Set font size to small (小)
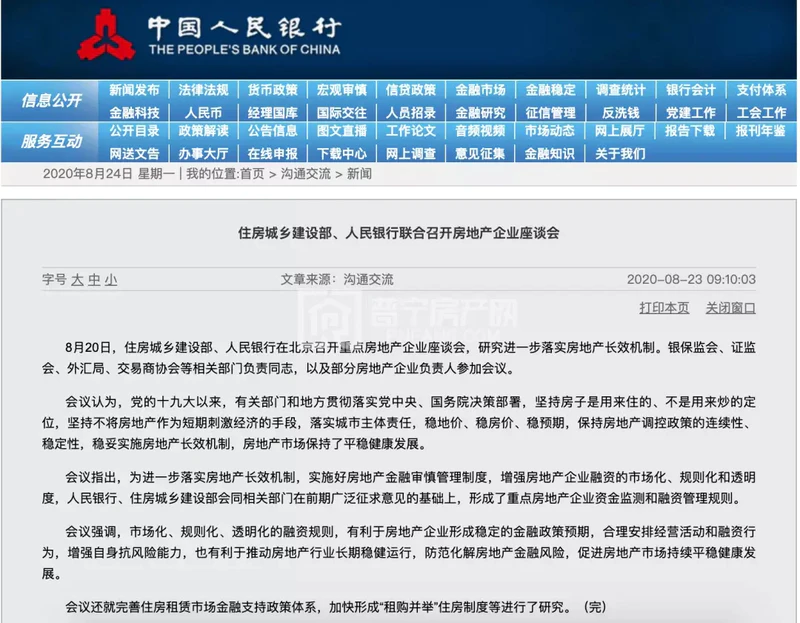 [110, 280]
